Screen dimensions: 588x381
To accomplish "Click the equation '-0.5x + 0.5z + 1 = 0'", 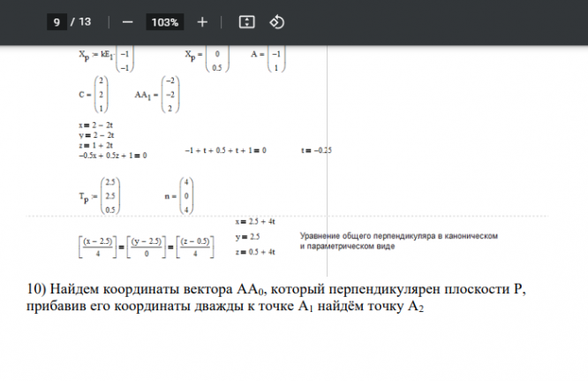I will (x=113, y=156).
